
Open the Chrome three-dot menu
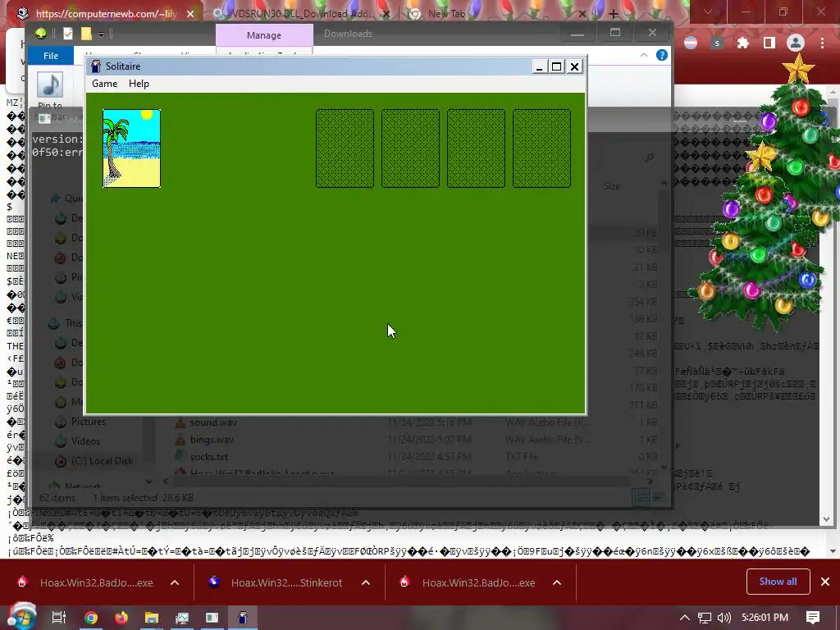822,43
